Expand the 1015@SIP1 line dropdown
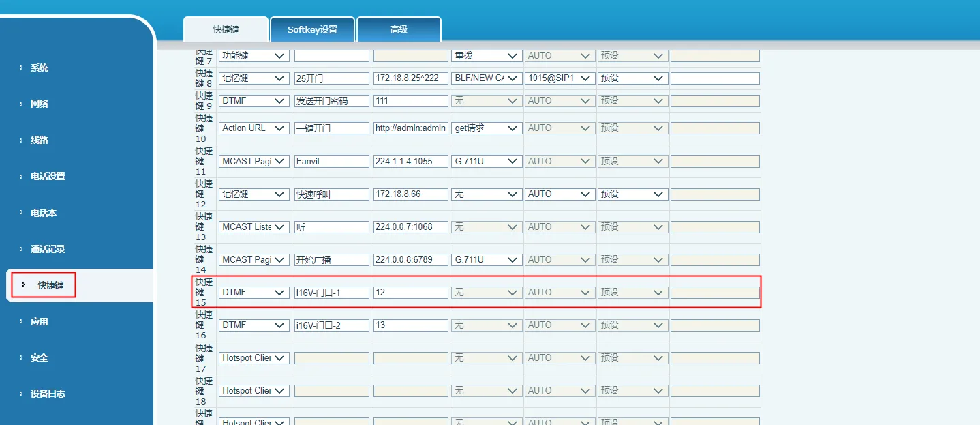980x425 pixels. point(560,78)
